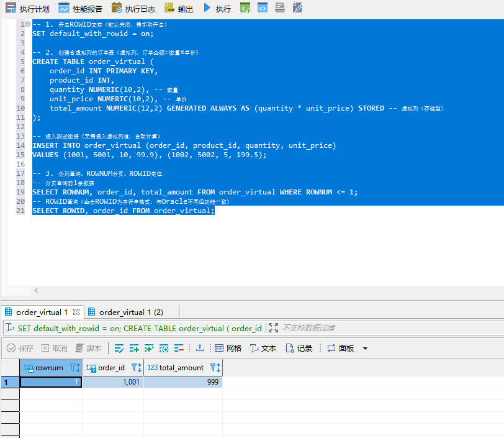
Task: Switch to 网格 grid view
Action: point(228,349)
